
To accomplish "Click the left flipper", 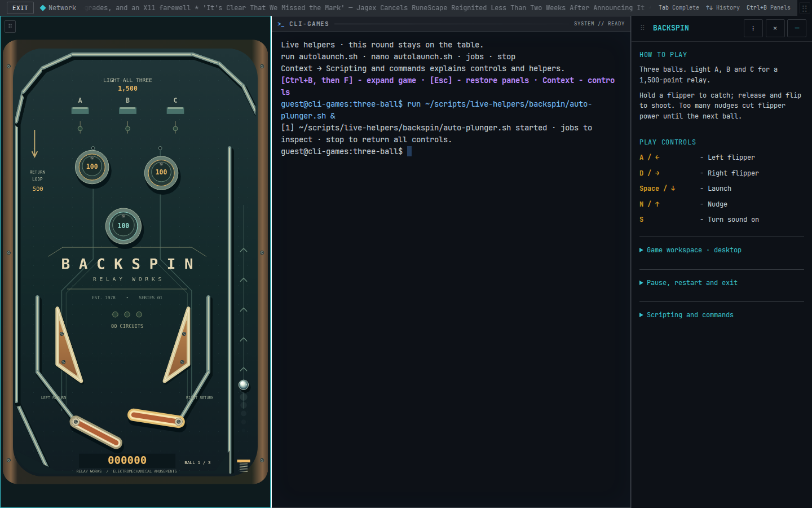I will pos(95,431).
